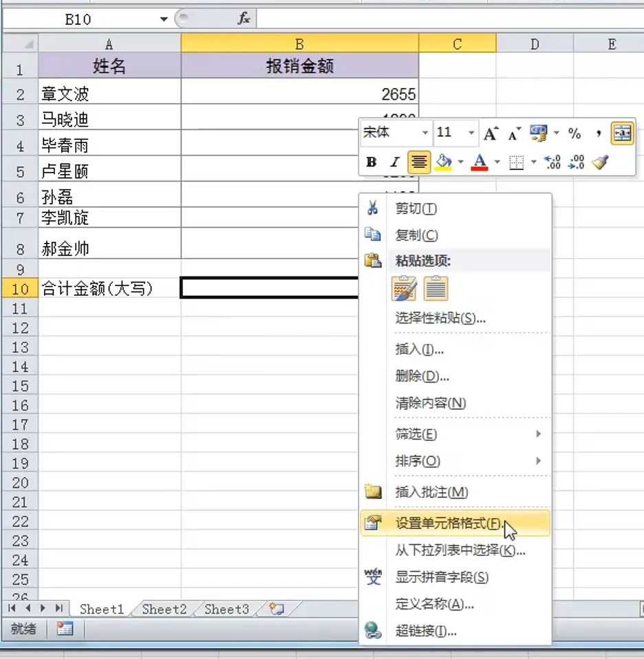Click the copy pages icon
Viewport: 644px width, 659px height.
(372, 234)
